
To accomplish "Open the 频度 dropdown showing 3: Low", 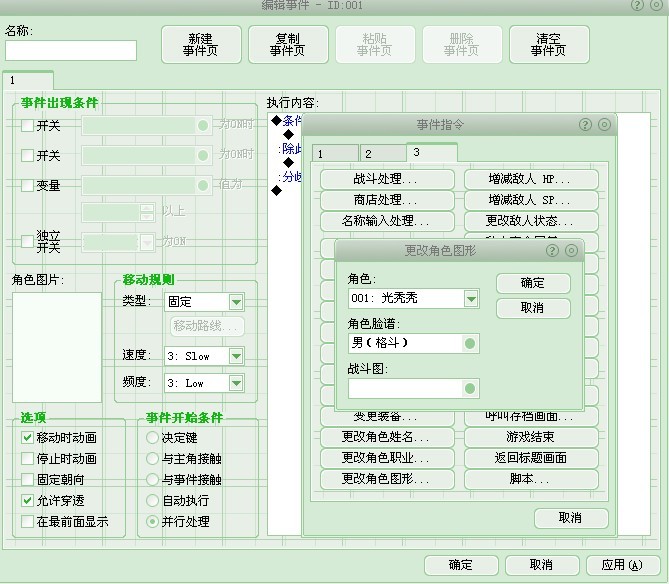I will (236, 383).
